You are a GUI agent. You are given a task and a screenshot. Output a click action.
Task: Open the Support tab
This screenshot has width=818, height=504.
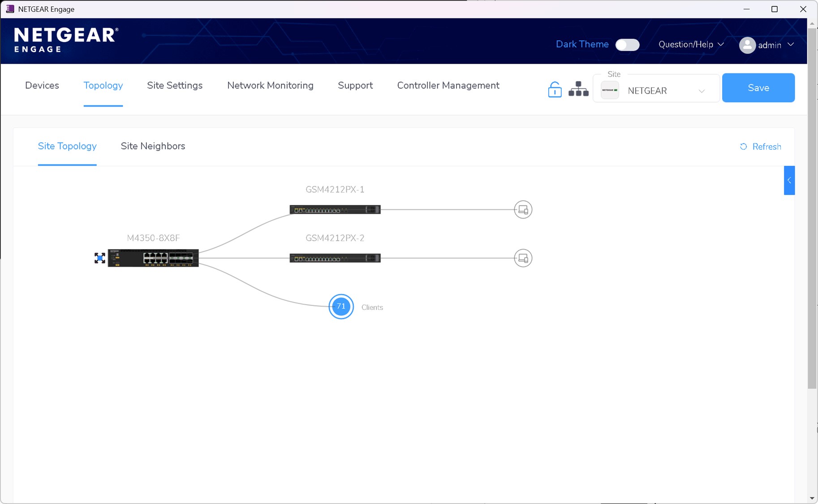[355, 85]
